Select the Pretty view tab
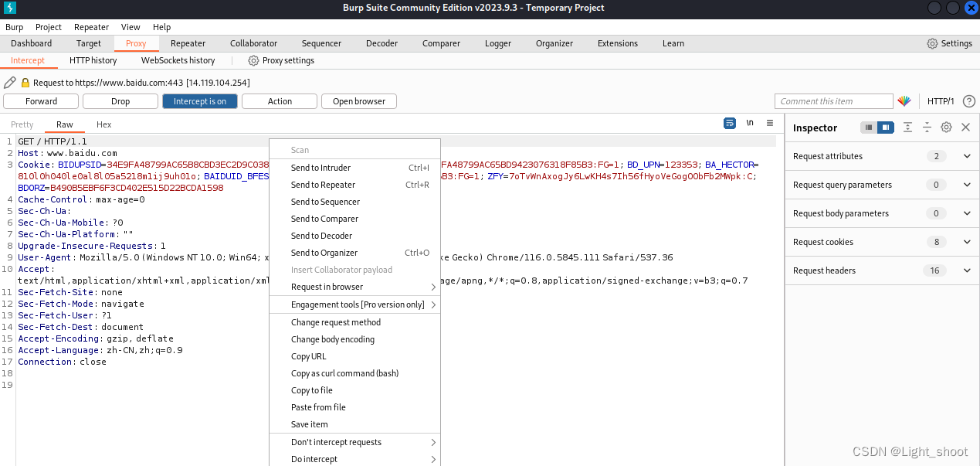The width and height of the screenshot is (980, 466). [x=22, y=124]
